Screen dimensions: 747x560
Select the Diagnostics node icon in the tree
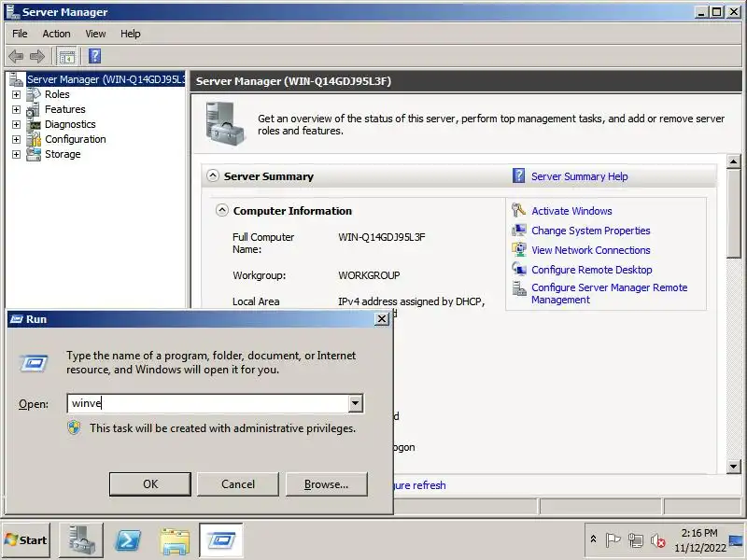point(34,125)
